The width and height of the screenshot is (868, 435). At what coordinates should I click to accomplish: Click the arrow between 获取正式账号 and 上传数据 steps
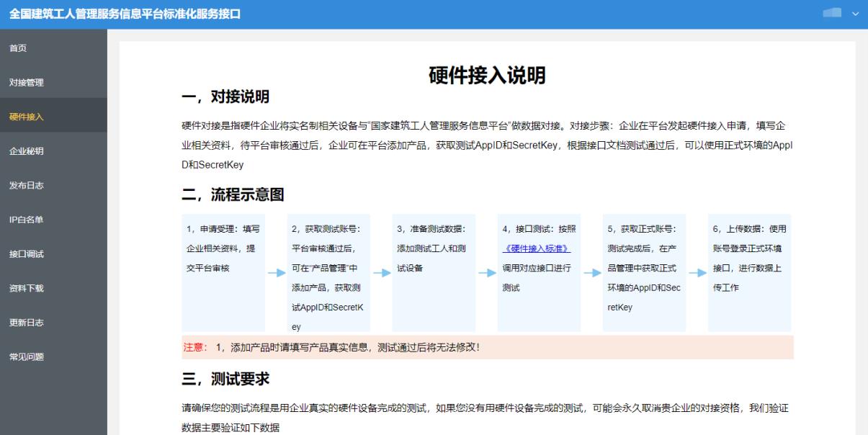tap(697, 273)
